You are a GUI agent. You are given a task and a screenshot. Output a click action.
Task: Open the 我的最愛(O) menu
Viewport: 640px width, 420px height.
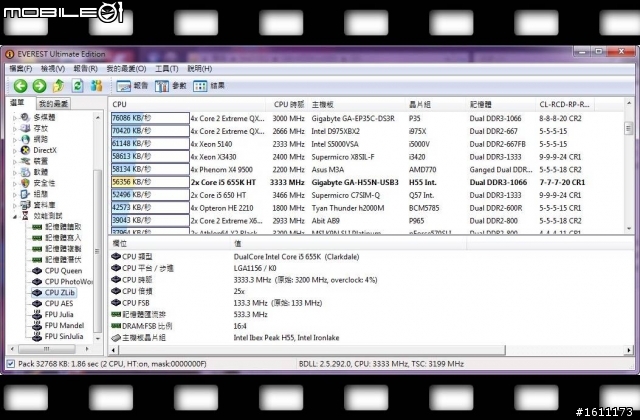pos(126,69)
